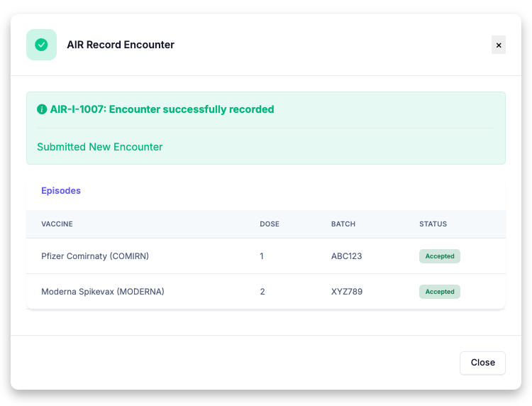Click the Close button
Image resolution: width=532 pixels, height=406 pixels.
(482, 363)
